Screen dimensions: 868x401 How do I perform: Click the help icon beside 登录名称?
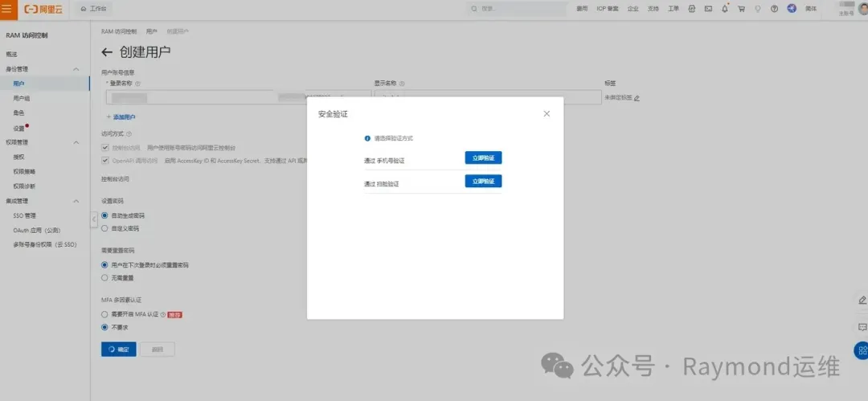138,84
